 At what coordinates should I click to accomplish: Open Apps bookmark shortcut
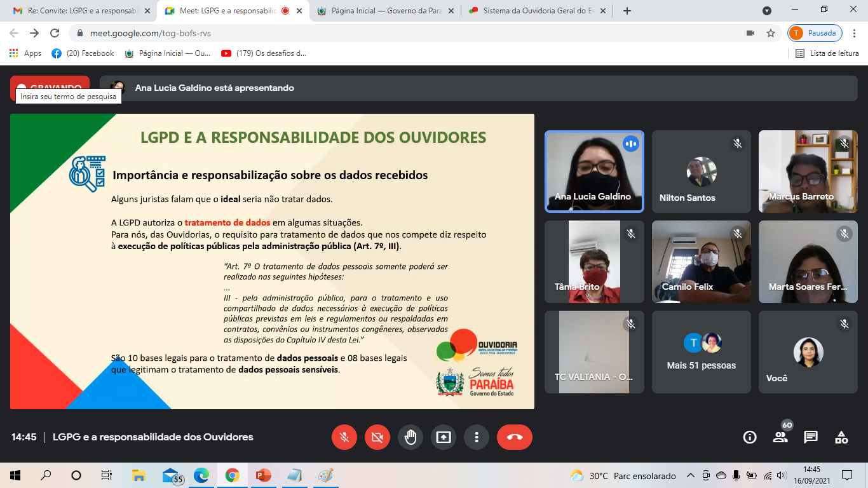(x=25, y=53)
